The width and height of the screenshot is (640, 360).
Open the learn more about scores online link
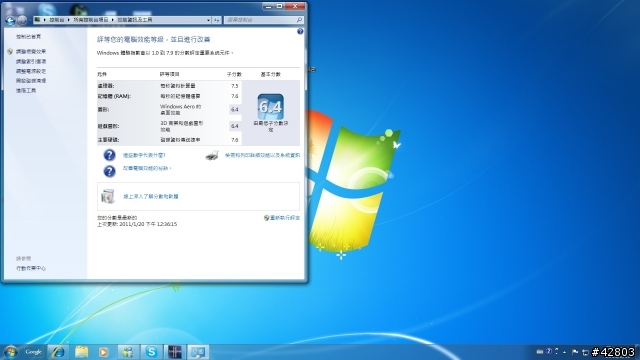point(151,196)
